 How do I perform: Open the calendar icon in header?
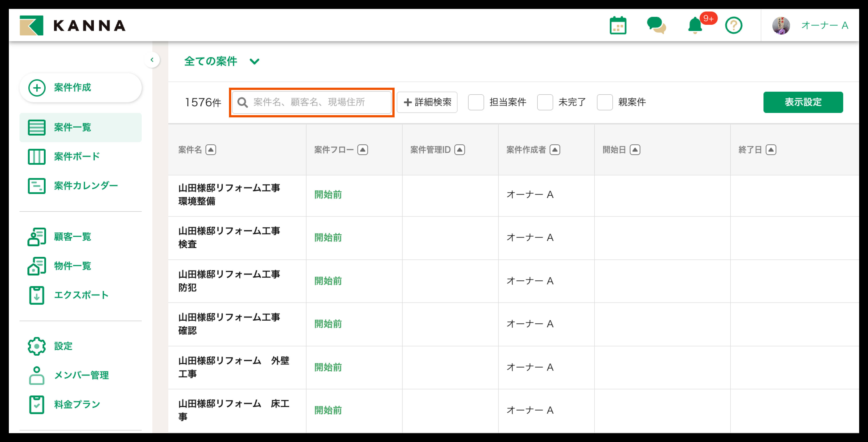click(x=618, y=26)
